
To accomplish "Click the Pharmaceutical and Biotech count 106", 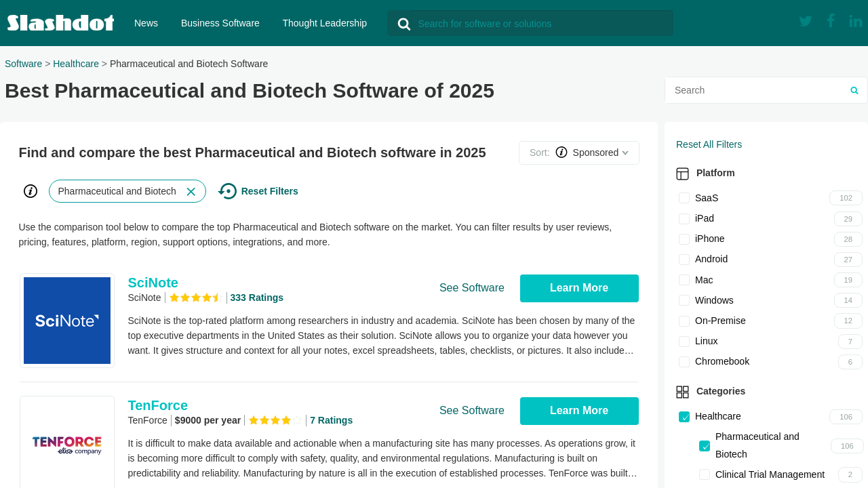I will point(847,446).
